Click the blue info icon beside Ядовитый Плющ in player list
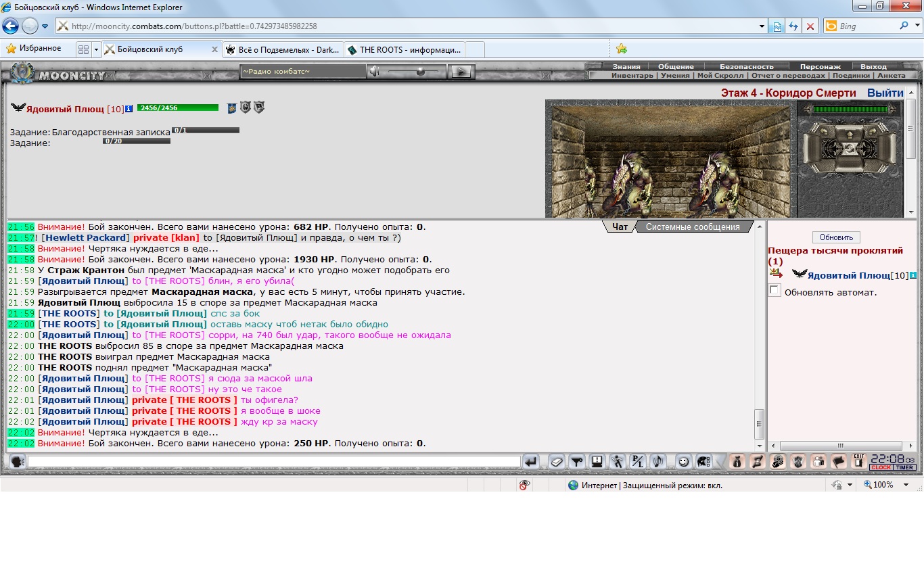 coord(913,275)
